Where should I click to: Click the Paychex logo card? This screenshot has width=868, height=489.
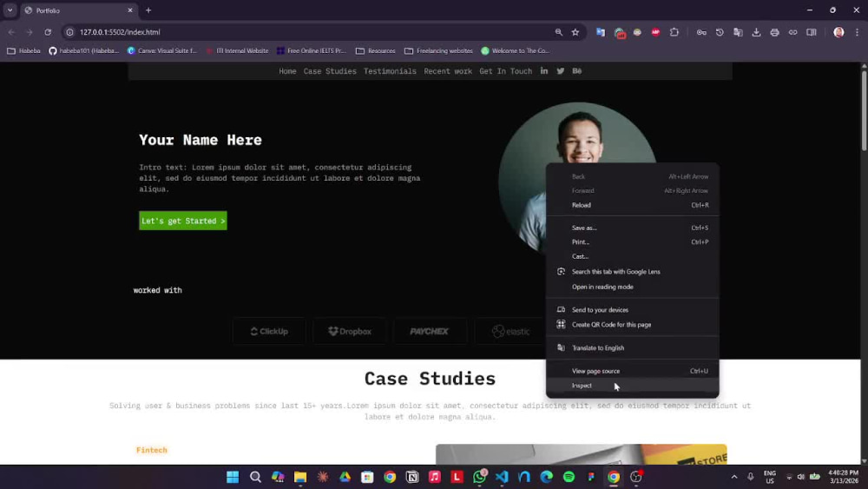(x=430, y=331)
